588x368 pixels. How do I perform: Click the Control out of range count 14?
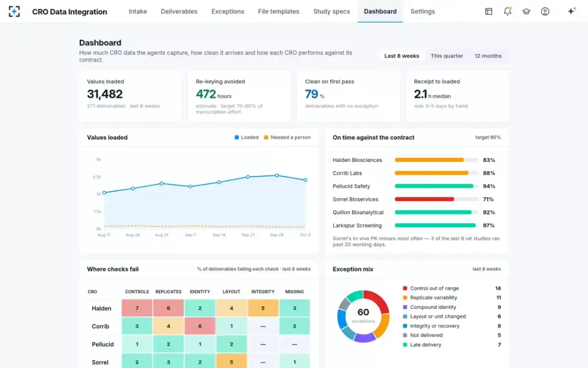[x=498, y=289]
